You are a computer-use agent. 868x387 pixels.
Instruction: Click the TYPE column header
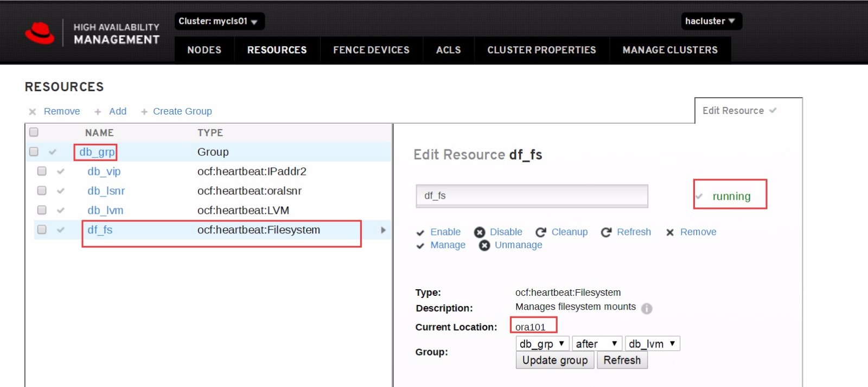click(x=210, y=133)
